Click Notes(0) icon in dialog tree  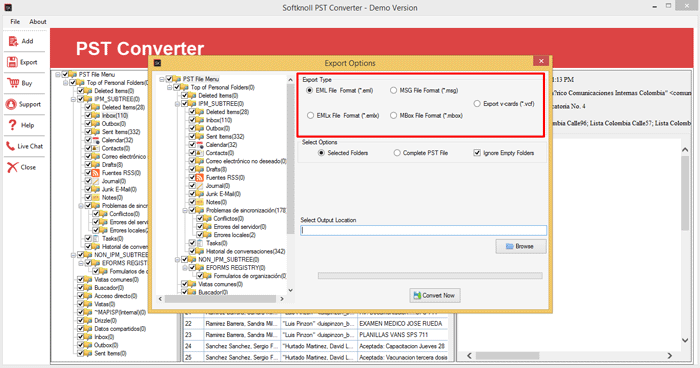[200, 202]
